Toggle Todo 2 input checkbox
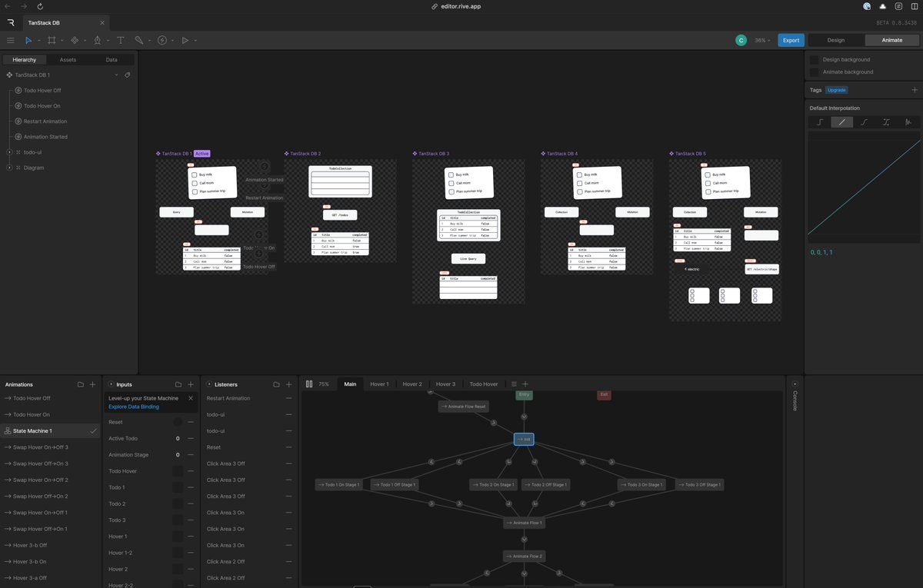 click(178, 503)
